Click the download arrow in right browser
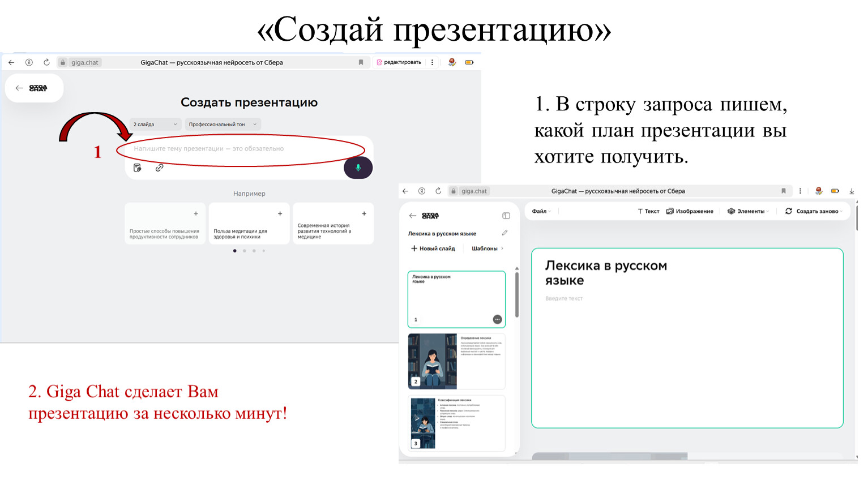This screenshot has height=489, width=868. 852,191
